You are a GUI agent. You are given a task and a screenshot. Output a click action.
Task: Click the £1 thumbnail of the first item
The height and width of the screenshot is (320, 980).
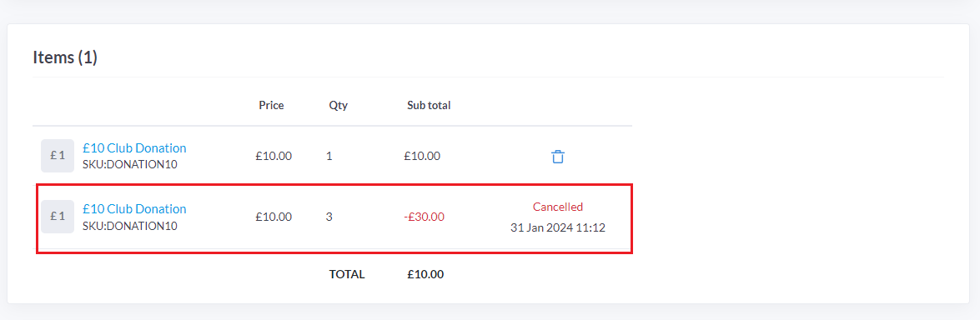pos(58,156)
